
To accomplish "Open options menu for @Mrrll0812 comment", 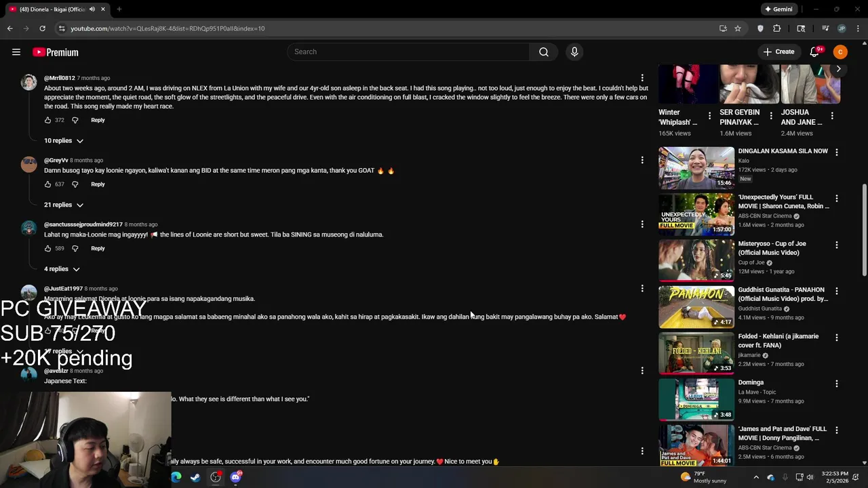I will coord(642,78).
